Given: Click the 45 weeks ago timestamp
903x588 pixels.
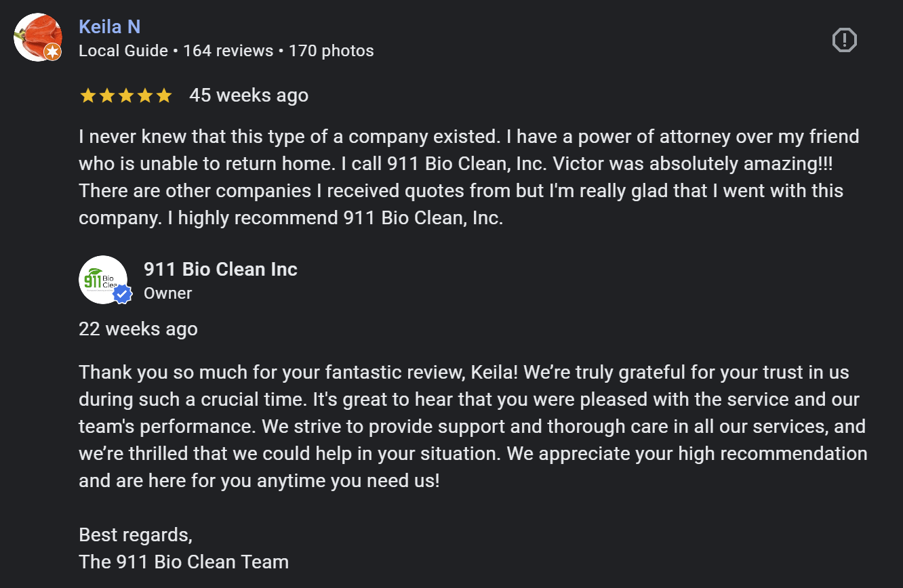Looking at the screenshot, I should coord(249,95).
